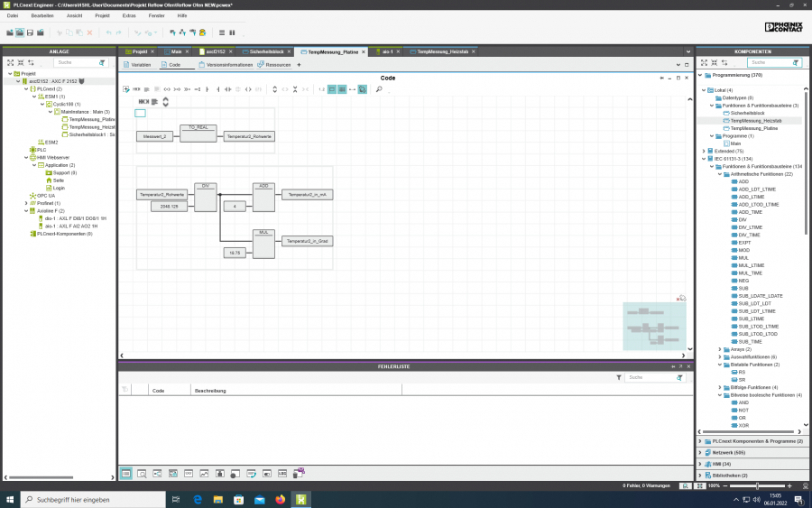
Task: Click expand-all icon in ANLAGE panel
Action: [11, 63]
